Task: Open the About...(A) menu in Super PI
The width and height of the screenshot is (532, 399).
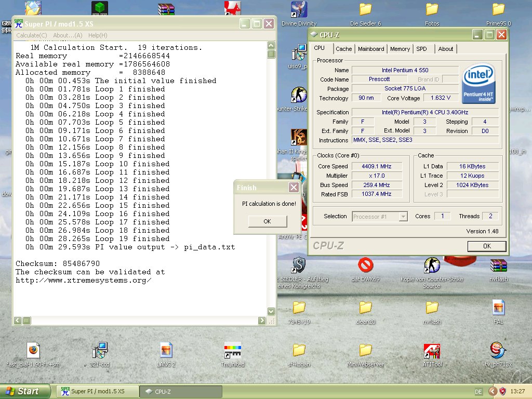Action: click(x=68, y=35)
